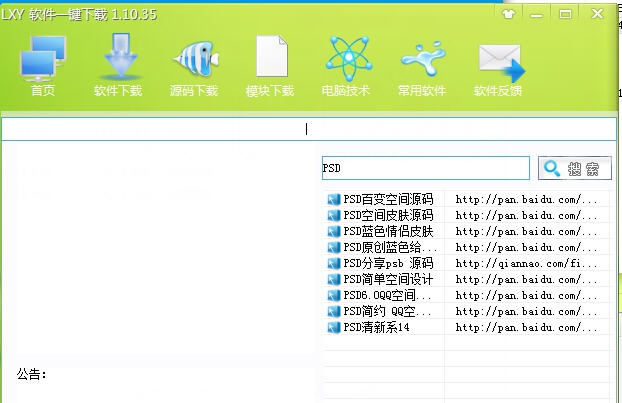Select the PSD百变空间源码 result row
This screenshot has height=403, width=622.
(x=466, y=199)
